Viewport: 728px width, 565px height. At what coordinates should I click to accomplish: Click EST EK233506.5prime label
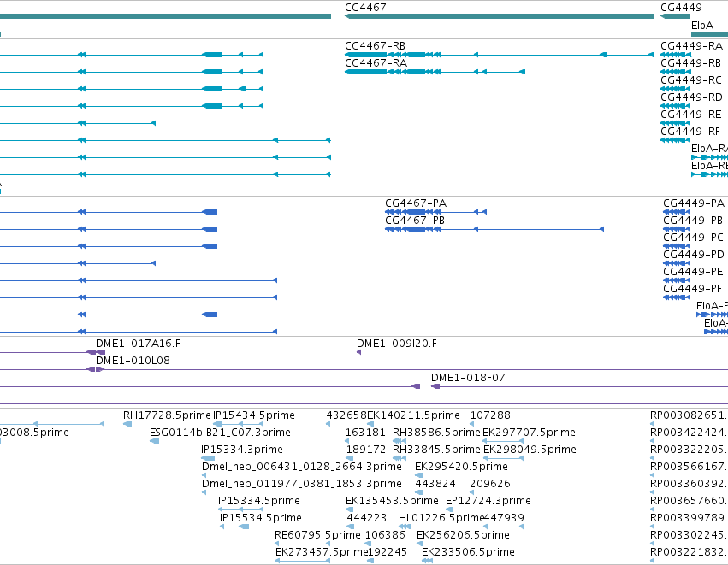point(468,552)
